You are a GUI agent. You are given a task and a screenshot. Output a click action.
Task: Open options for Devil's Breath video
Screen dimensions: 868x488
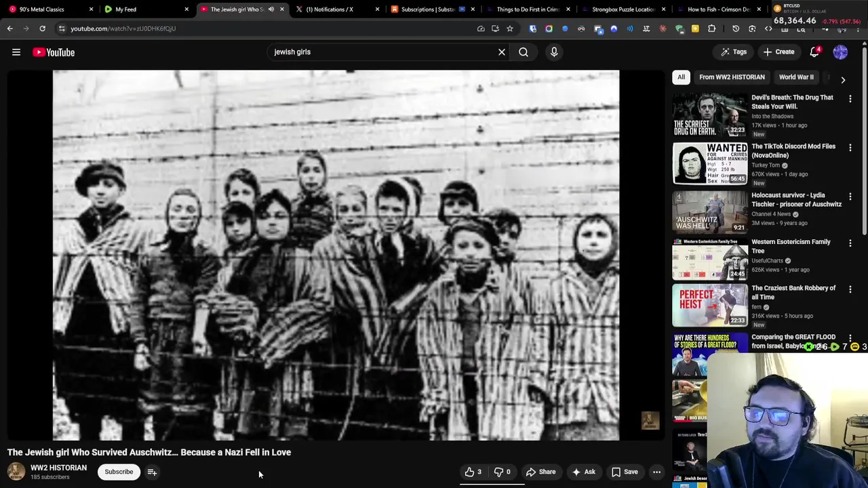(850, 99)
